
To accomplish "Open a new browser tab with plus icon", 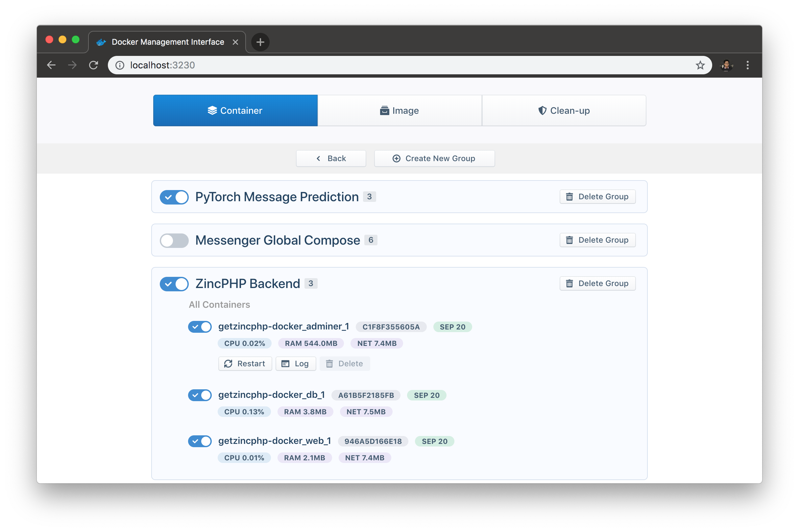I will point(260,42).
